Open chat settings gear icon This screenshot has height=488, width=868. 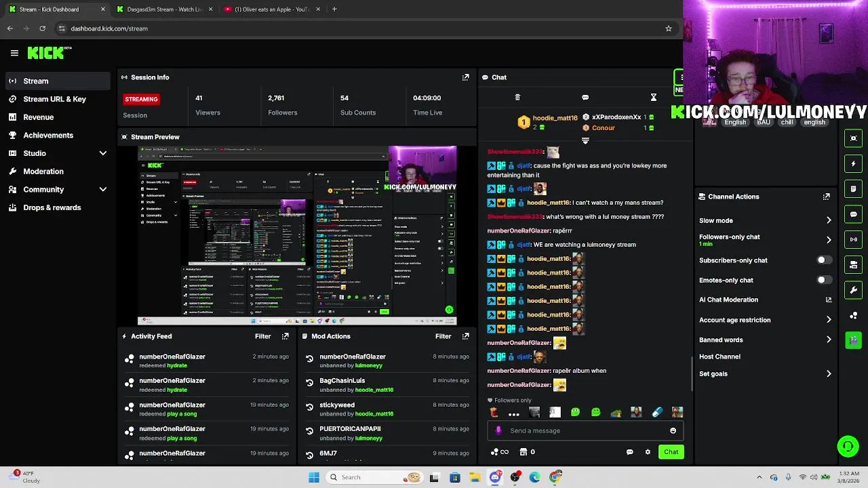coord(648,452)
